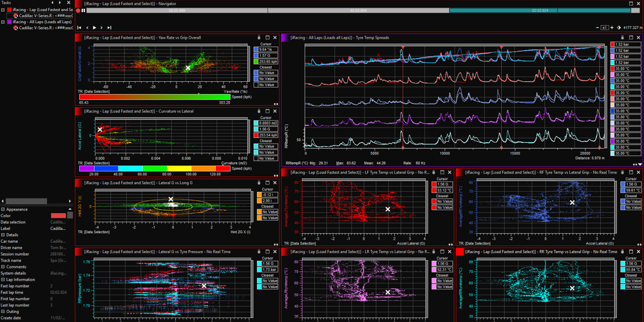
Task: Lock the Yaw Rate vs Grip Overall panel
Action: [x=258, y=38]
